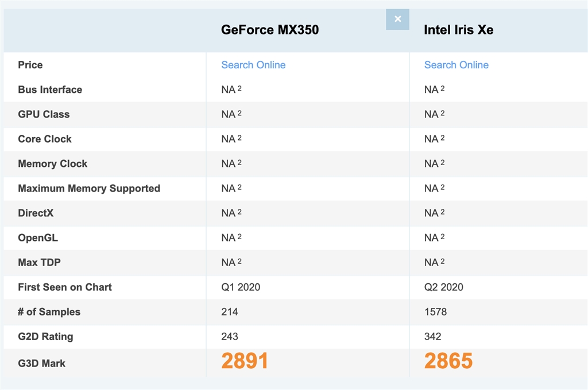Click the Core Clock row label

(x=45, y=139)
